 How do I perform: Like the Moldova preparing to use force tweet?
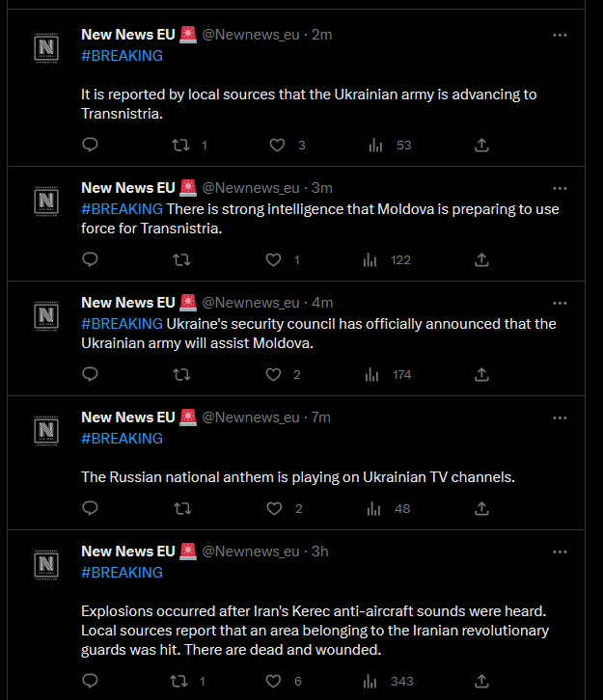[273, 259]
